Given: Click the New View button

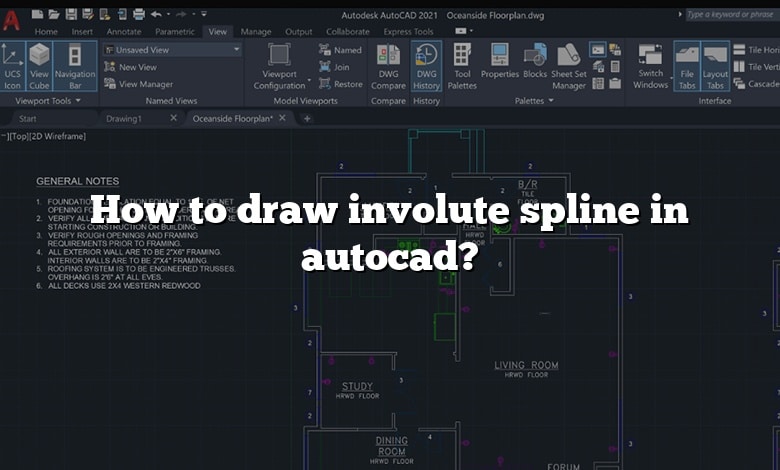Looking at the screenshot, I should click(131, 67).
